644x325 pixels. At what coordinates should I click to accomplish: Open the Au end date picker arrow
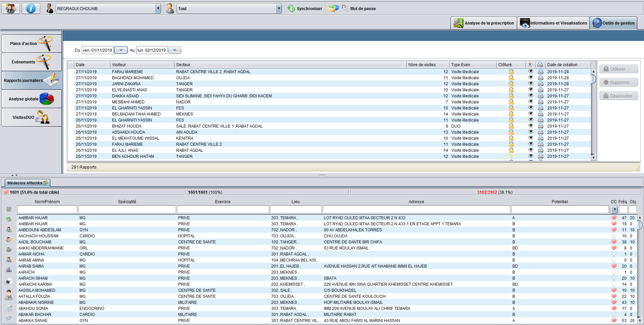175,50
